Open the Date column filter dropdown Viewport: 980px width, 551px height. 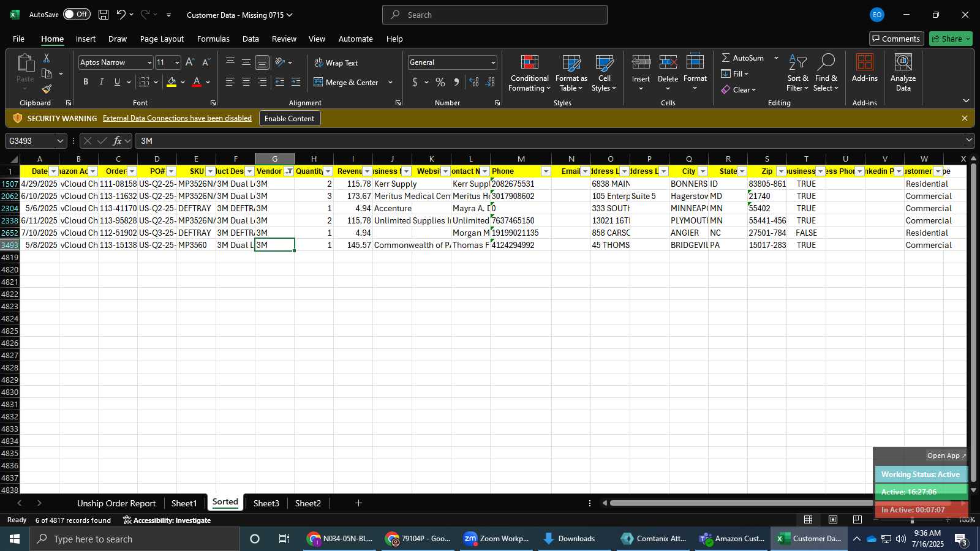(54, 171)
